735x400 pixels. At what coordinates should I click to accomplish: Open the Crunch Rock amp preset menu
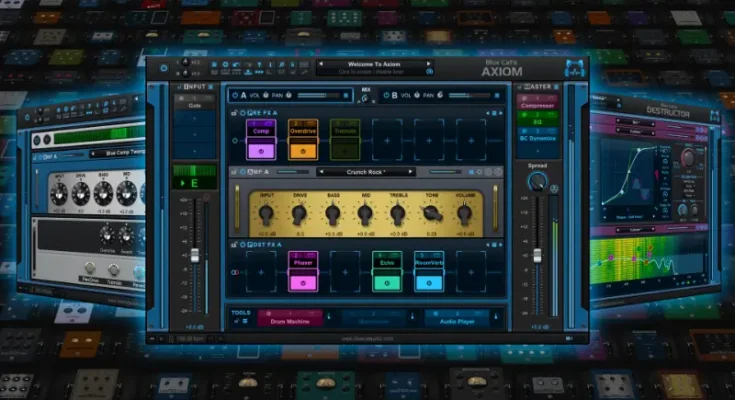pos(367,172)
